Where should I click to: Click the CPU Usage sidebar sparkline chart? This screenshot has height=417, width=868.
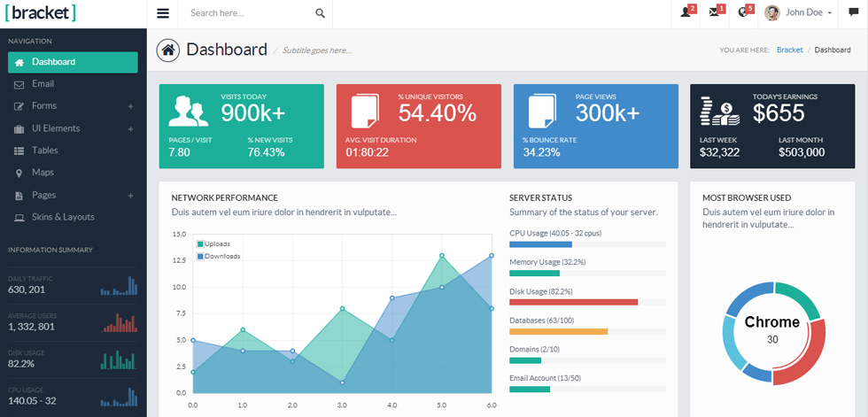(x=119, y=397)
